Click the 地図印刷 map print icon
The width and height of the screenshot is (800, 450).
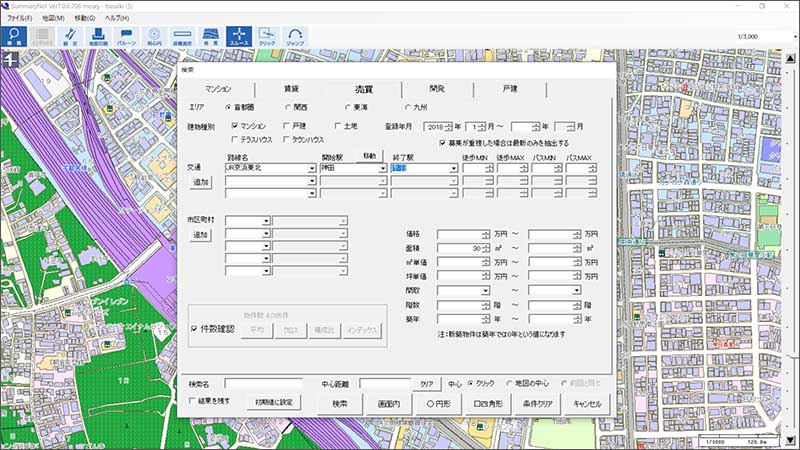pos(98,37)
